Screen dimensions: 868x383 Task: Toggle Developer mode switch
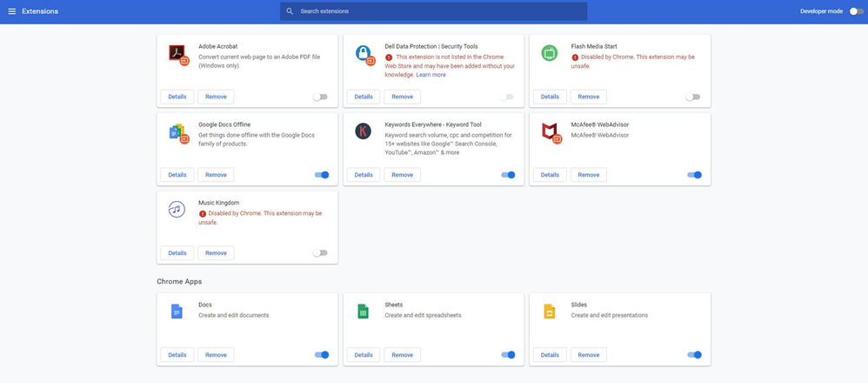click(857, 11)
